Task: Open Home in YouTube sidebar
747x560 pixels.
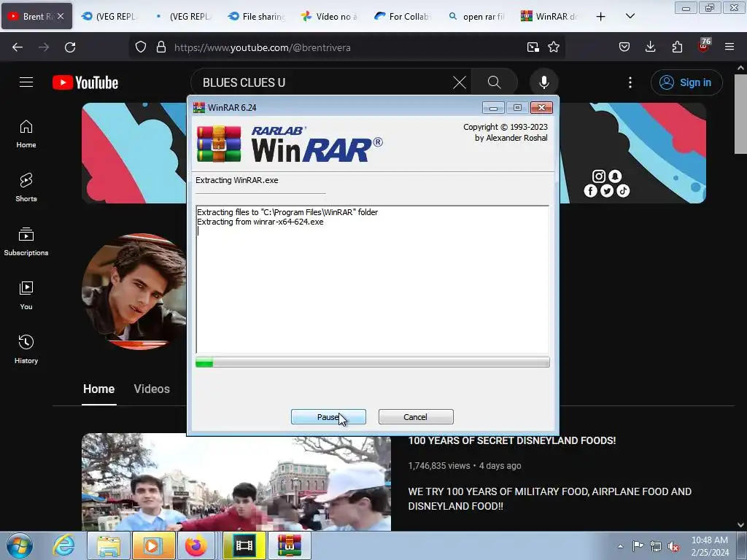Action: 26,134
